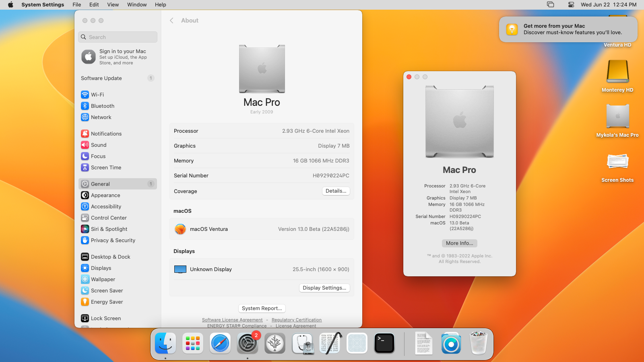
Task: Open Terminal from the Dock
Action: [384, 343]
